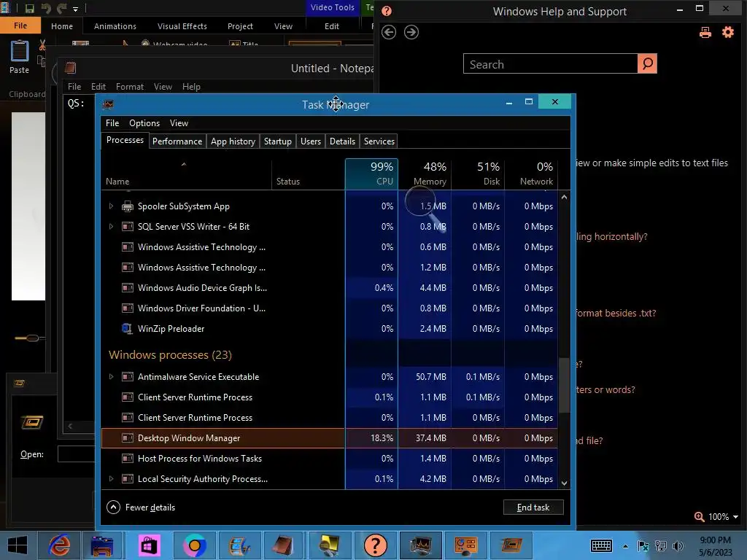Viewport: 747px width, 560px height.
Task: Select the Desktop Window Manager process
Action: [x=329, y=438]
